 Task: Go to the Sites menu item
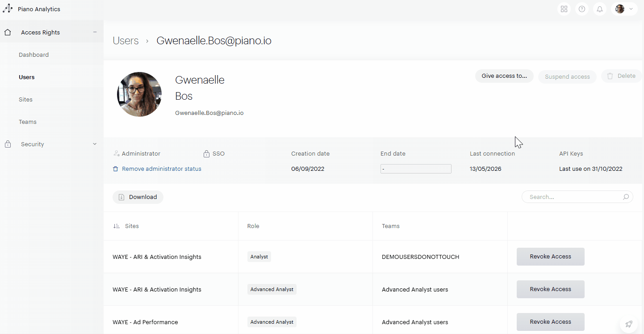click(x=25, y=99)
